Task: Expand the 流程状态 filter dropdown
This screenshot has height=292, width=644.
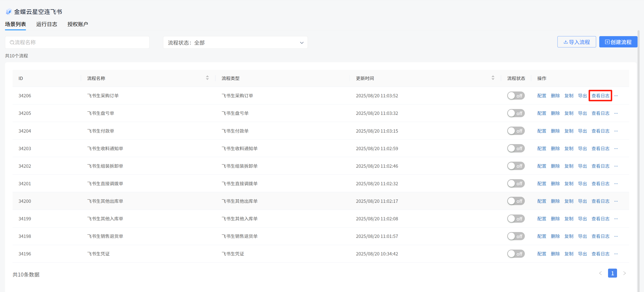Action: [x=235, y=43]
